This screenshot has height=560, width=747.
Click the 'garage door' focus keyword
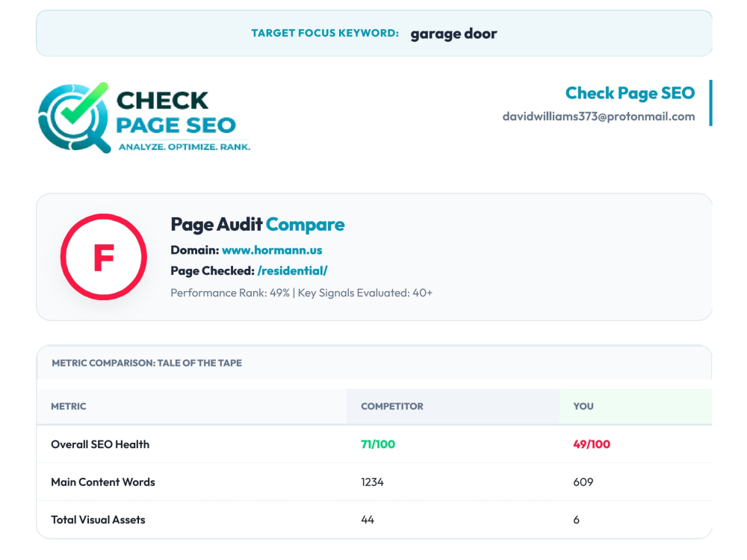pyautogui.click(x=453, y=34)
